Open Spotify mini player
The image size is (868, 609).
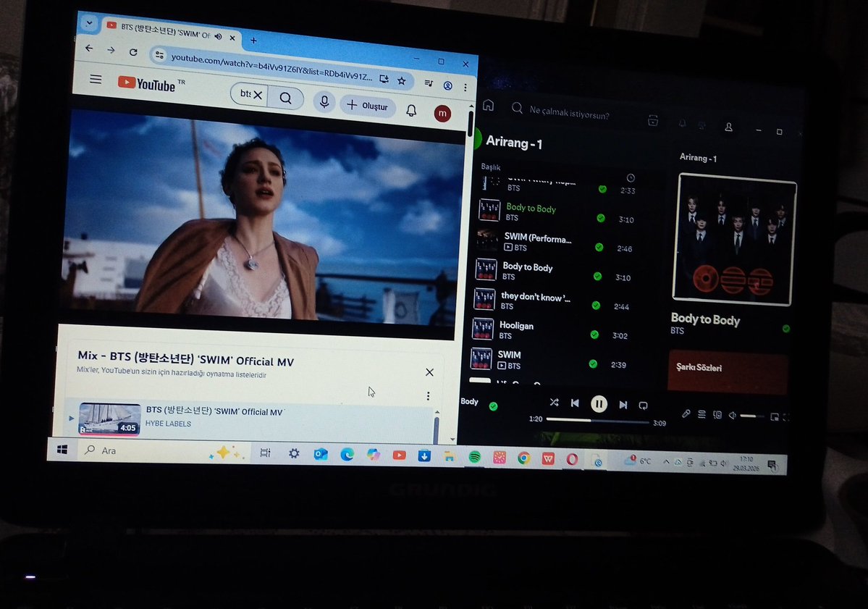tap(775, 417)
